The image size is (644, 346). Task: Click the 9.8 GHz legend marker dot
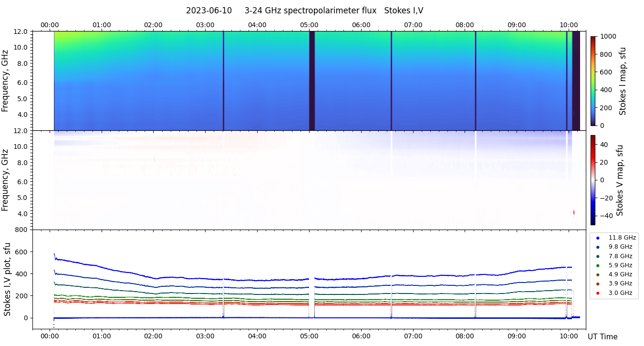coord(598,247)
